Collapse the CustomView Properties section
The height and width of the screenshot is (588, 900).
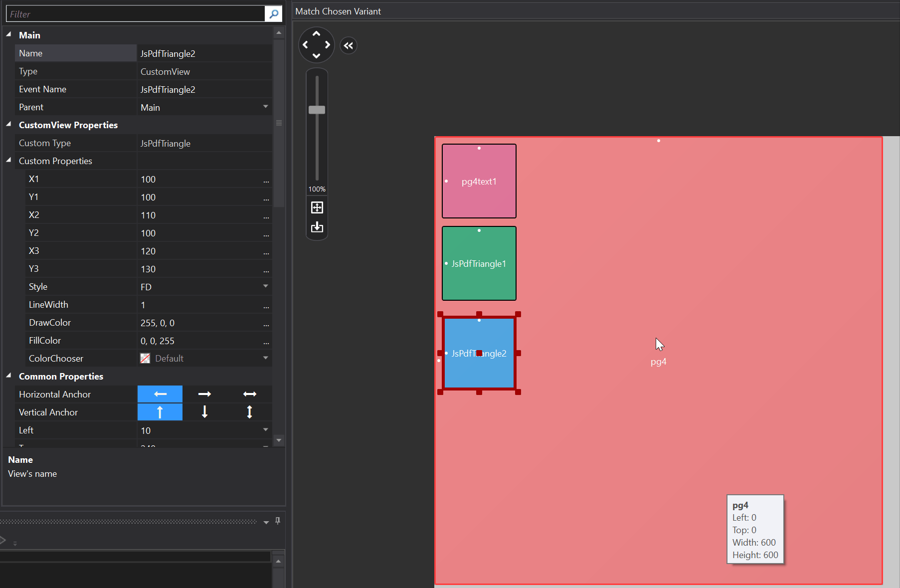pos(8,124)
